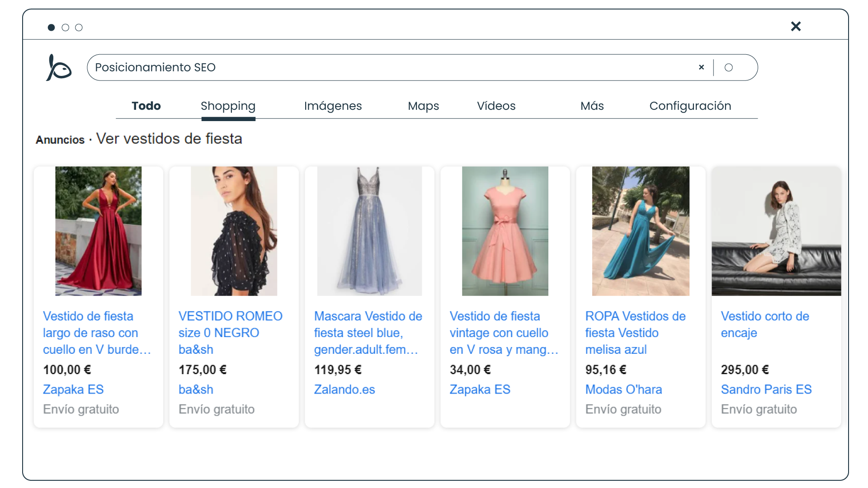Open the blue melisa dress picture

640,231
